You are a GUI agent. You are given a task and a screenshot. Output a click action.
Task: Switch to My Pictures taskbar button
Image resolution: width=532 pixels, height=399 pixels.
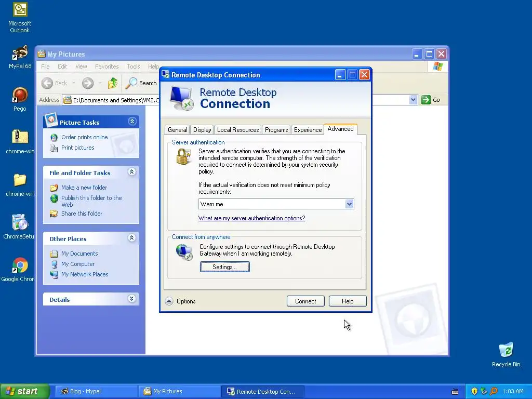(x=179, y=392)
